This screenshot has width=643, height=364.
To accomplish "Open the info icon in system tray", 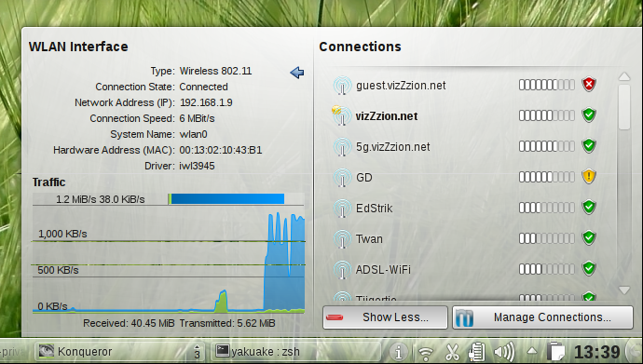I will point(398,352).
